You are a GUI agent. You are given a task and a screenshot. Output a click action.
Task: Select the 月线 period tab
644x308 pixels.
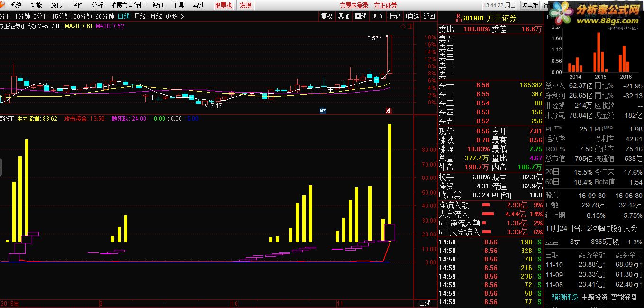pyautogui.click(x=156, y=16)
